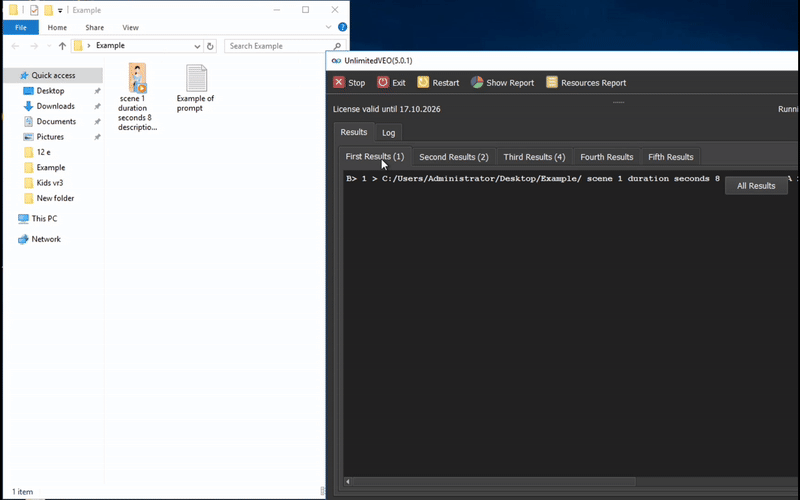The image size is (800, 500).
Task: Click the refresh button in address bar
Action: click(210, 46)
